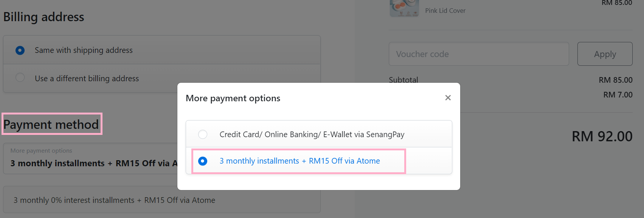
Task: Click the Subtotal label
Action: point(403,80)
